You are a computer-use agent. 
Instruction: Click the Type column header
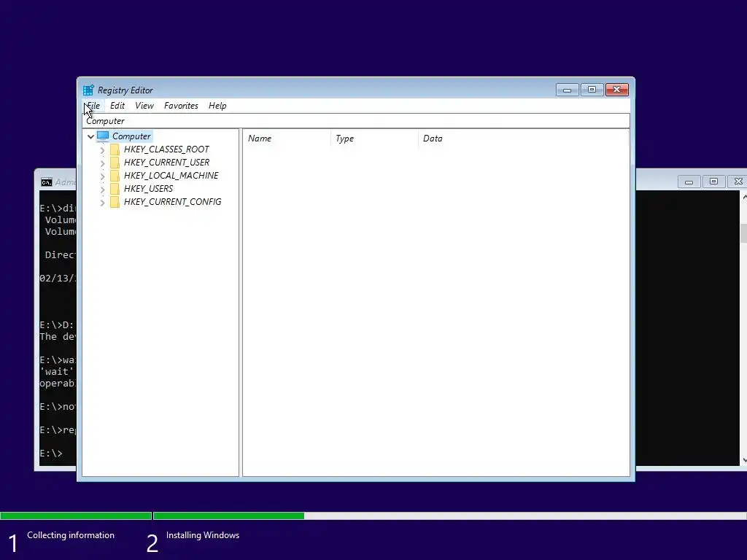click(374, 139)
